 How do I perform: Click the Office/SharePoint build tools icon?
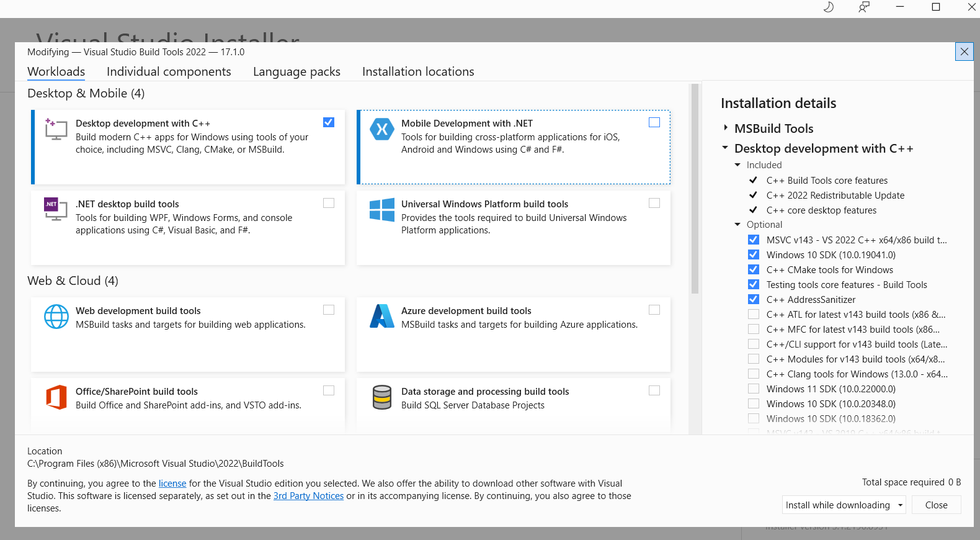56,397
